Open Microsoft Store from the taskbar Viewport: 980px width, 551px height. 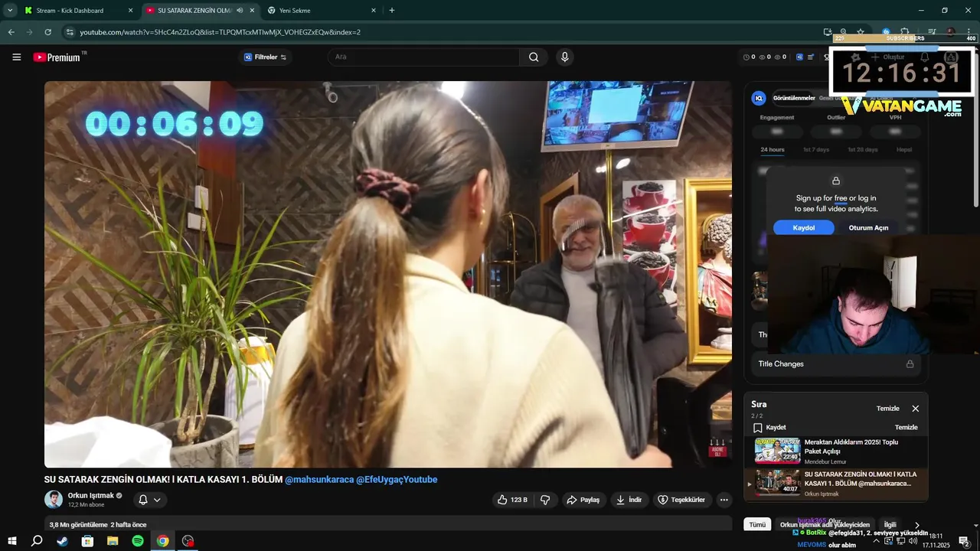pyautogui.click(x=87, y=541)
